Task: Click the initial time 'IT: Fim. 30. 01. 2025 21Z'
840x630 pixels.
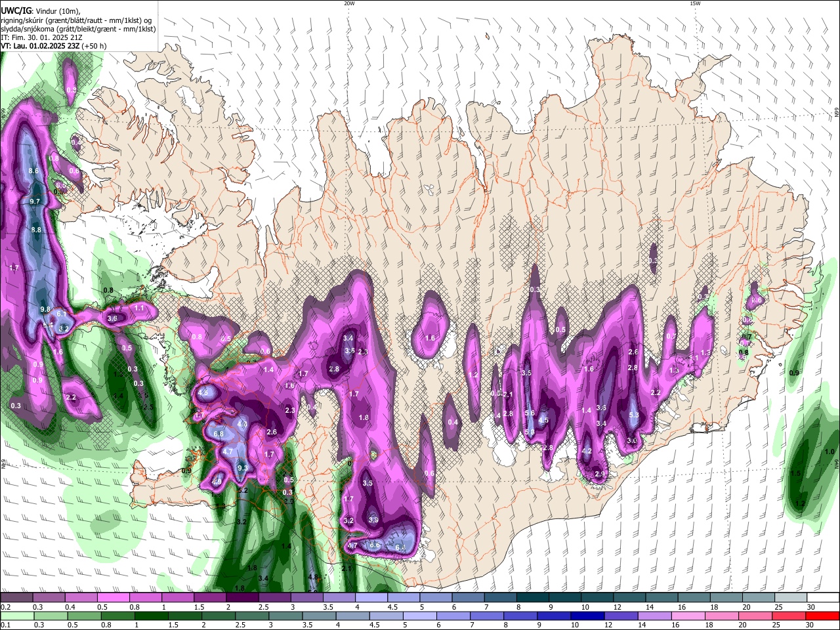Action: (41, 37)
